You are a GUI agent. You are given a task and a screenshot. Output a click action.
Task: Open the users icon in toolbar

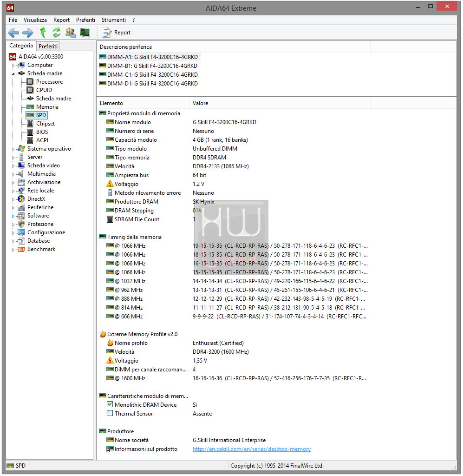pos(71,33)
